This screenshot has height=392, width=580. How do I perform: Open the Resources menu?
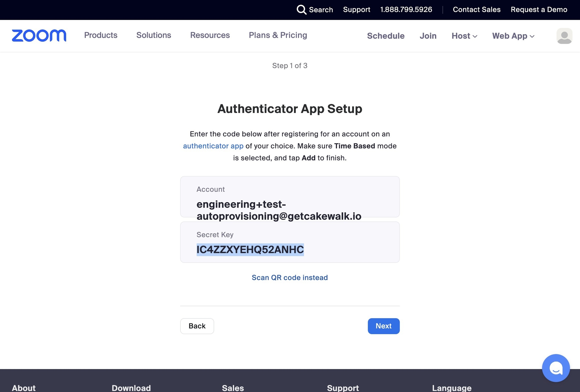[x=210, y=35]
